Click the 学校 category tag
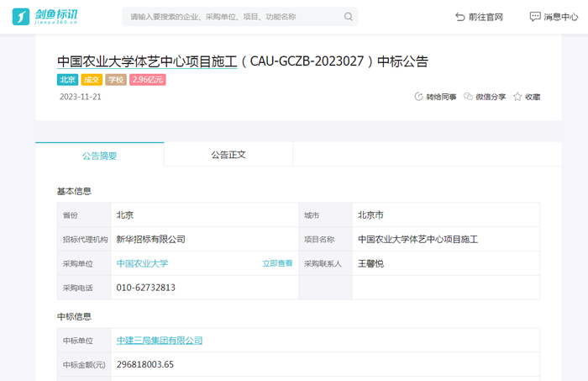The image size is (588, 381). 116,80
